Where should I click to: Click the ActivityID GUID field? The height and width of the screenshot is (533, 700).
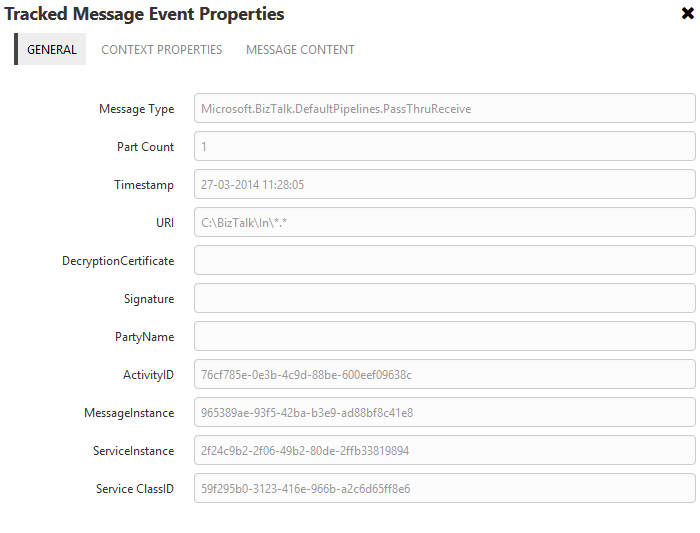pos(444,375)
